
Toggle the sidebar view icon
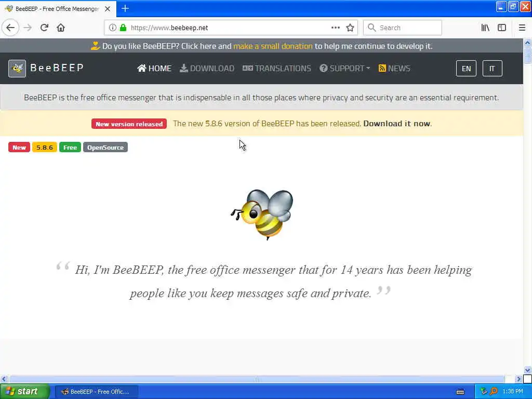[502, 28]
